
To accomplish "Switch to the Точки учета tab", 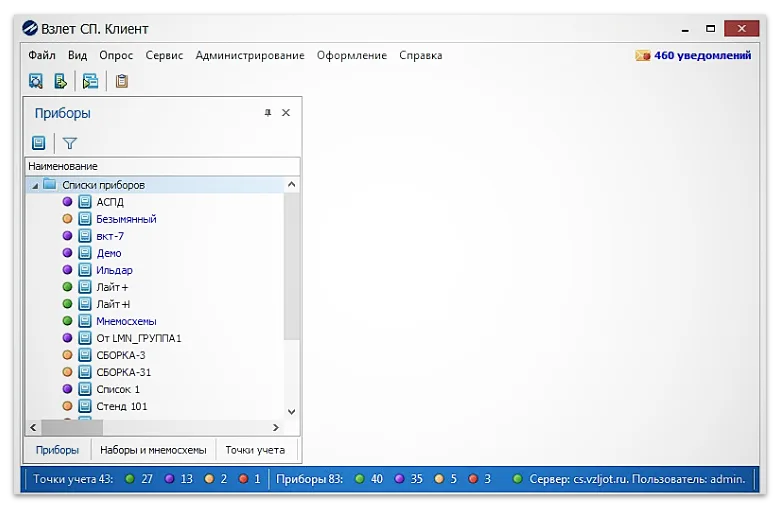I will 254,450.
